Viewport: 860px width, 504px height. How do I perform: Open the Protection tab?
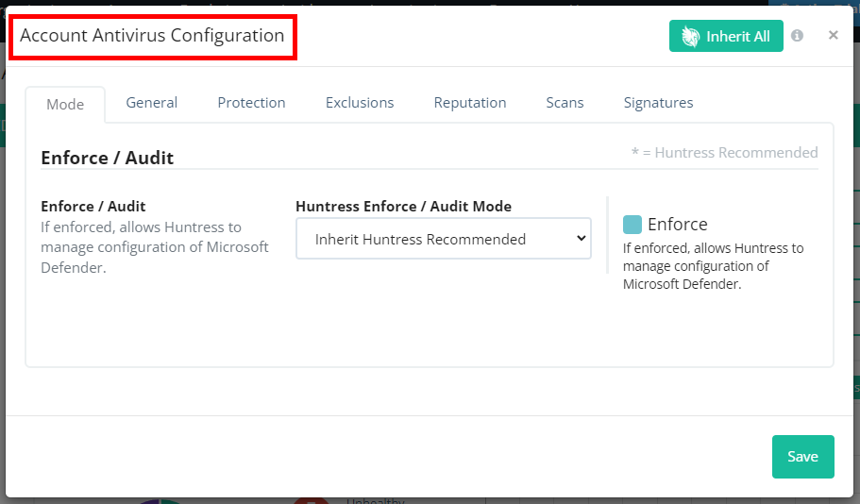251,103
